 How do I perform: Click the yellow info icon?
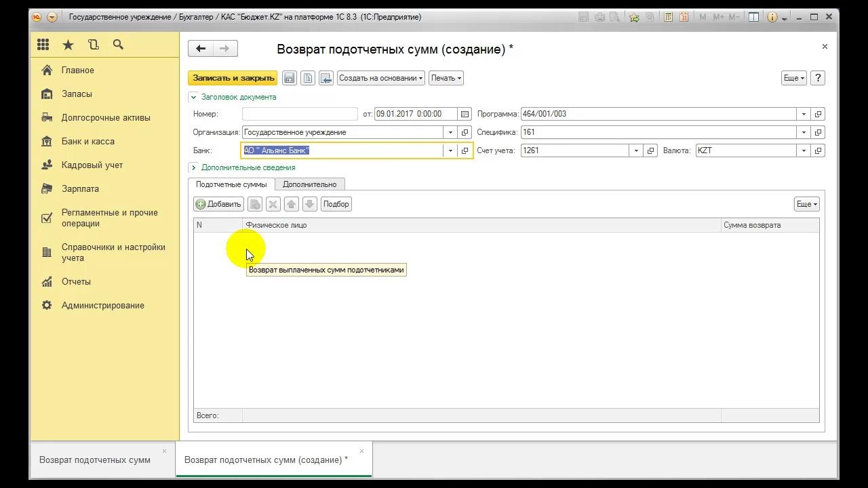coord(772,18)
